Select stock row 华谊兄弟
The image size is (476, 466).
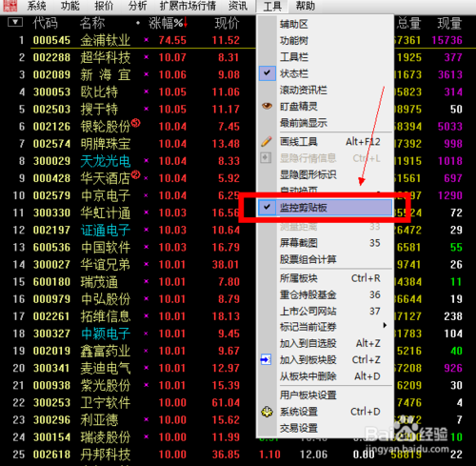(x=105, y=265)
